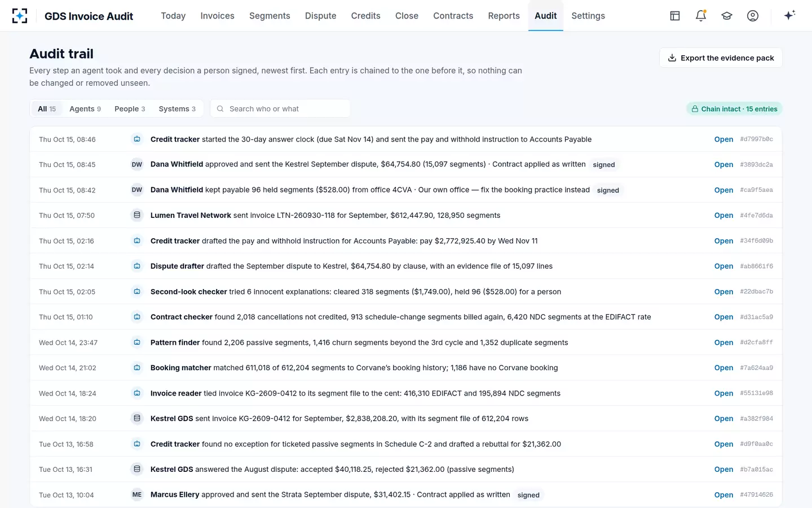The width and height of the screenshot is (812, 508).
Task: Click the agent icon beside Invoice reader
Action: click(137, 393)
